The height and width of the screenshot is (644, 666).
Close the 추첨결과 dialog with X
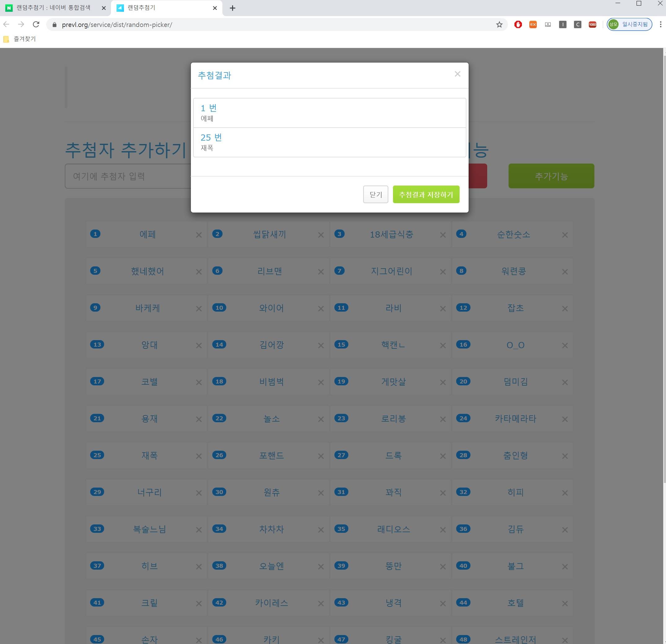click(457, 74)
